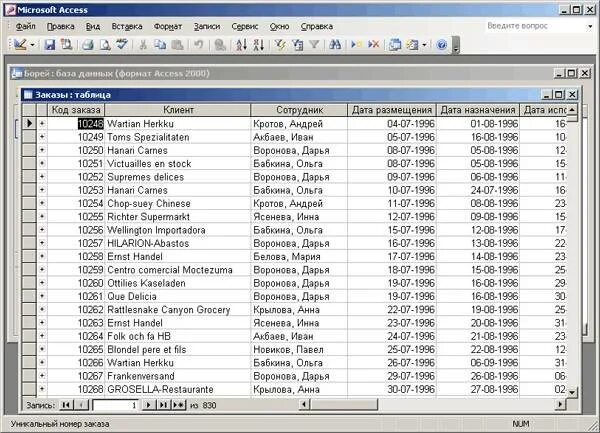The image size is (600, 433).
Task: Open the help question box dropdown arrow
Action: (x=590, y=26)
